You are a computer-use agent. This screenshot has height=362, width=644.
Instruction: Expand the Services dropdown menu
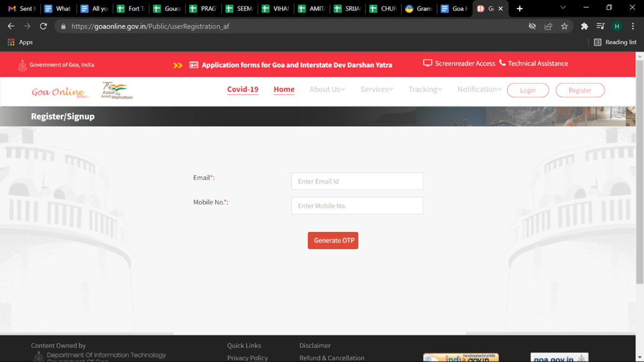point(376,90)
